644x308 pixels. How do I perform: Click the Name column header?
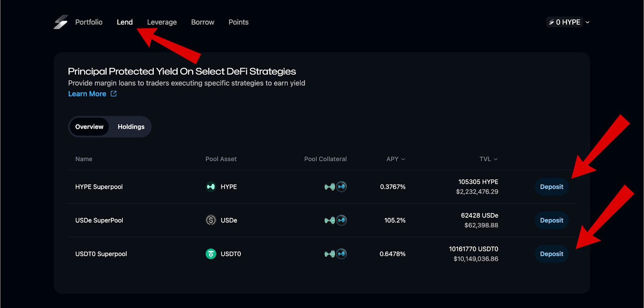(x=84, y=159)
